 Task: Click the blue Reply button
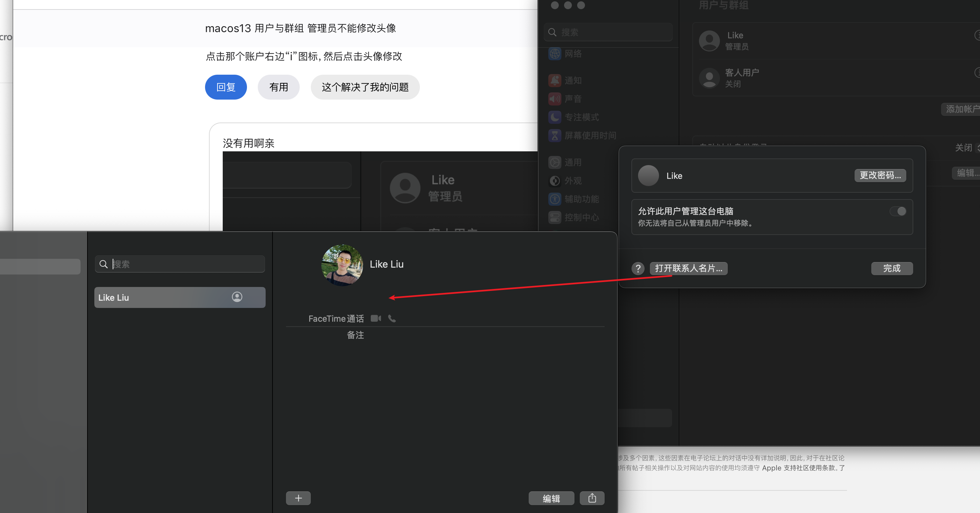coord(226,87)
